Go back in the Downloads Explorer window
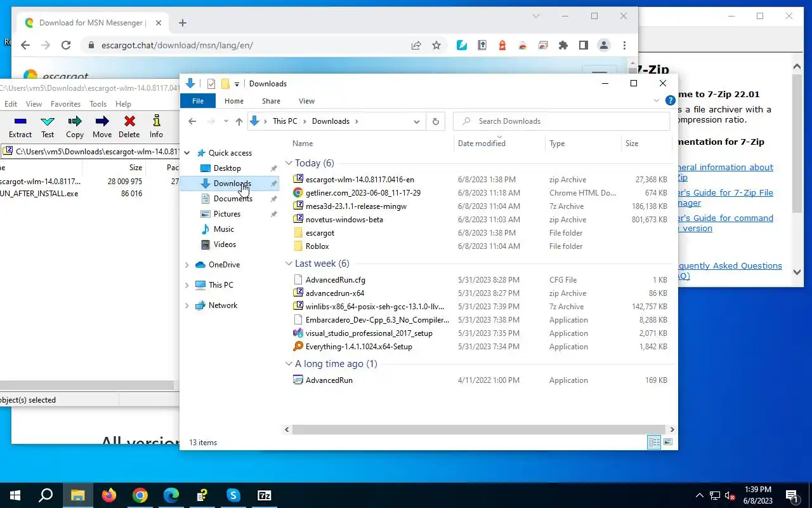This screenshot has width=812, height=508. click(192, 121)
